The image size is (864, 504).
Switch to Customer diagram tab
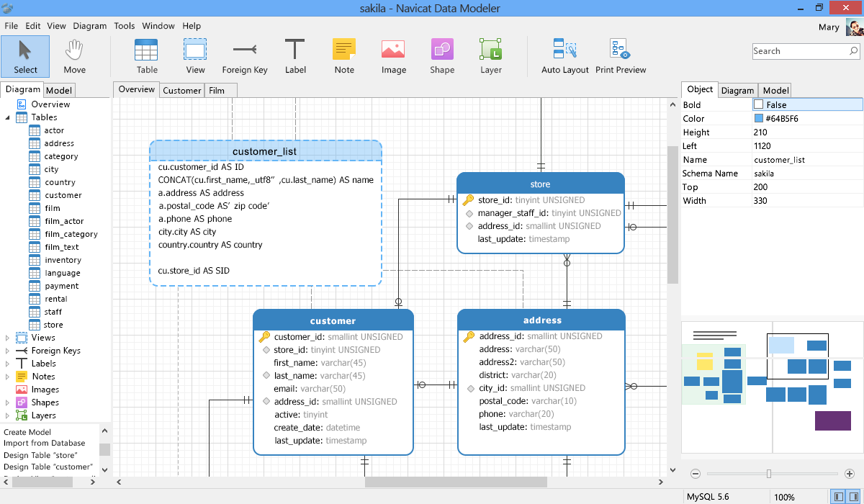(x=182, y=90)
